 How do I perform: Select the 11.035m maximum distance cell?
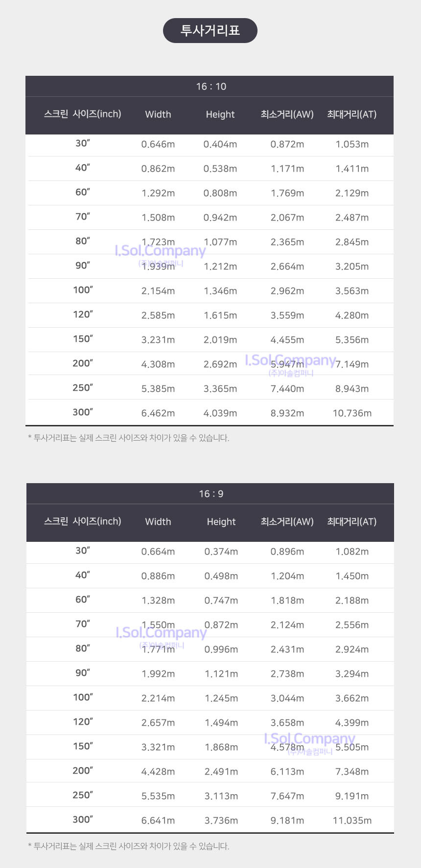coord(352,821)
